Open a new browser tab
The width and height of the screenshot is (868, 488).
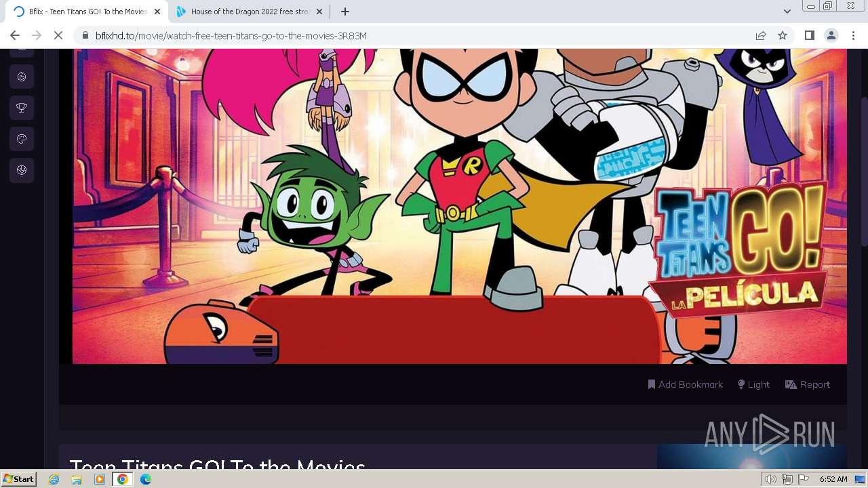click(344, 12)
